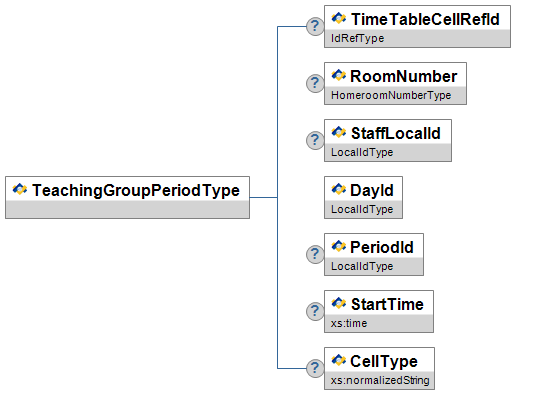533x394 pixels.
Task: Open the xs:normalizedString type label
Action: point(380,380)
